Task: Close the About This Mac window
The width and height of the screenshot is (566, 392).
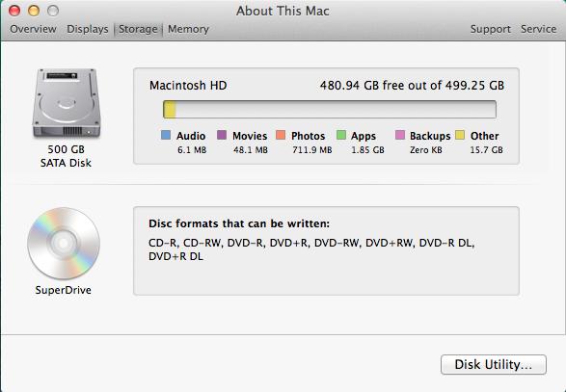Action: click(x=14, y=11)
